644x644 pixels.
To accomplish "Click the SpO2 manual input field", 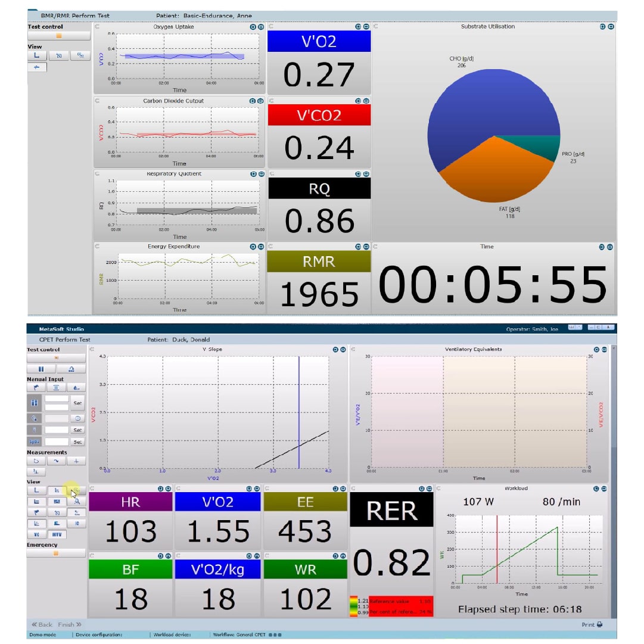I will [x=57, y=442].
